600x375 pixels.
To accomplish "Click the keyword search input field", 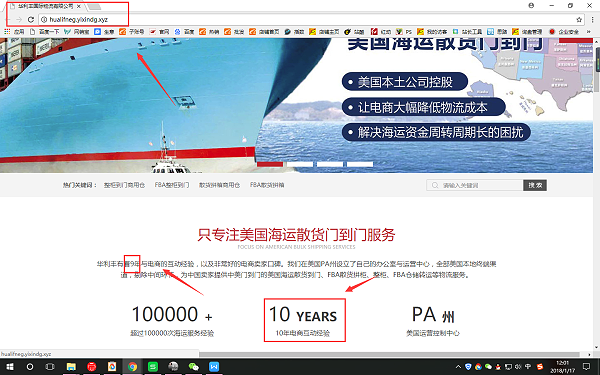I will coord(475,185).
